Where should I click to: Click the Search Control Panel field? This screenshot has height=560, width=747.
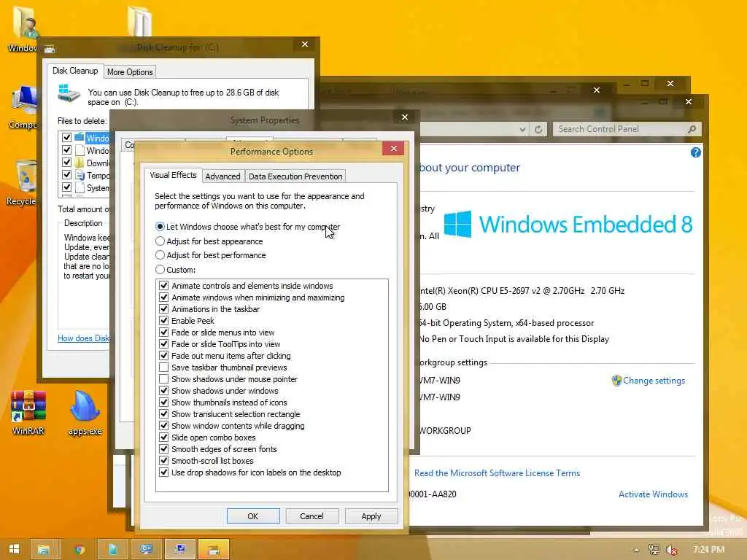pyautogui.click(x=627, y=129)
